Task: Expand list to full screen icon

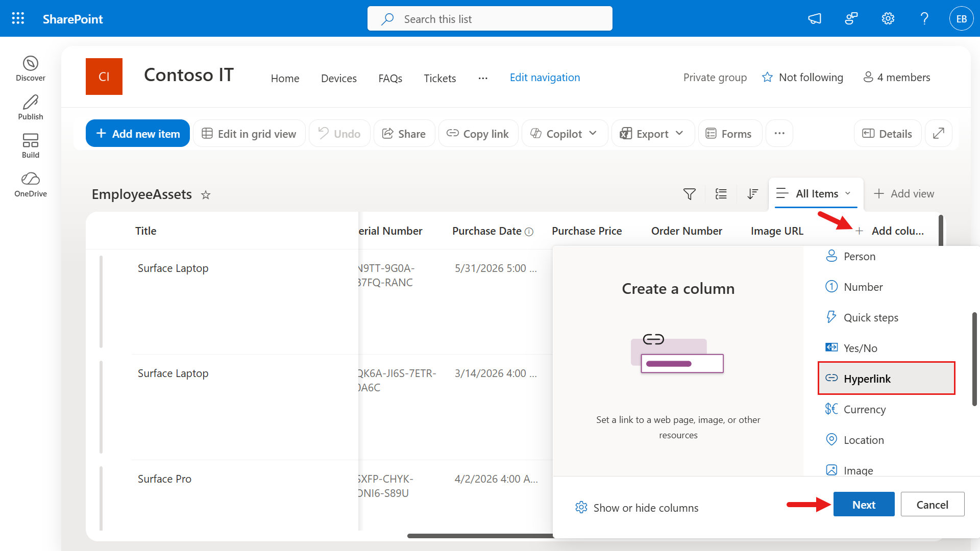Action: click(x=939, y=134)
